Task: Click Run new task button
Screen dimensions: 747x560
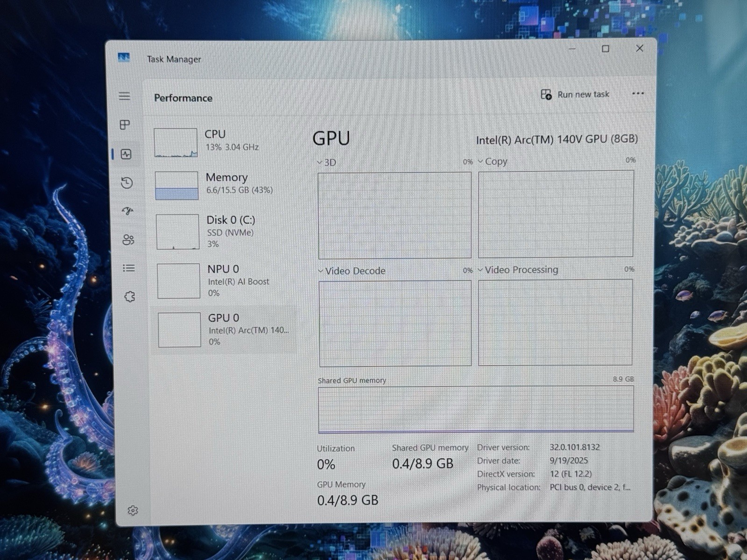Action: 575,95
